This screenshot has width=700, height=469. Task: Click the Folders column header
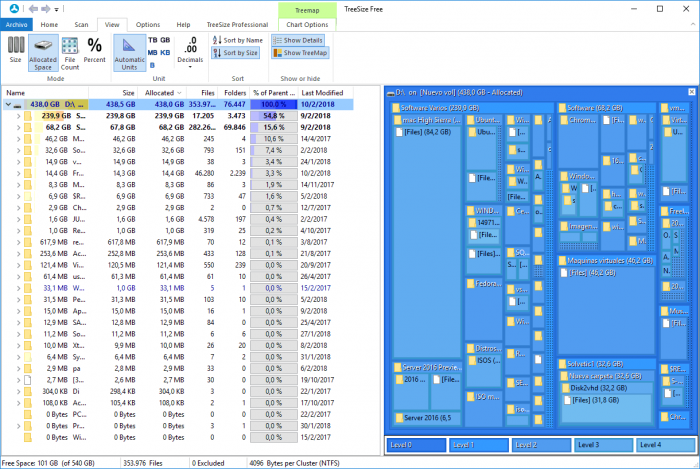pos(235,93)
